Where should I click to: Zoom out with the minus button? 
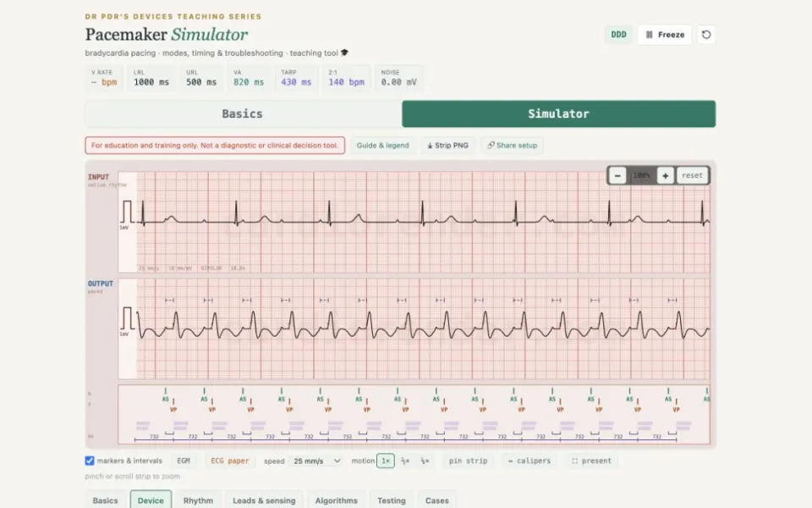click(617, 176)
